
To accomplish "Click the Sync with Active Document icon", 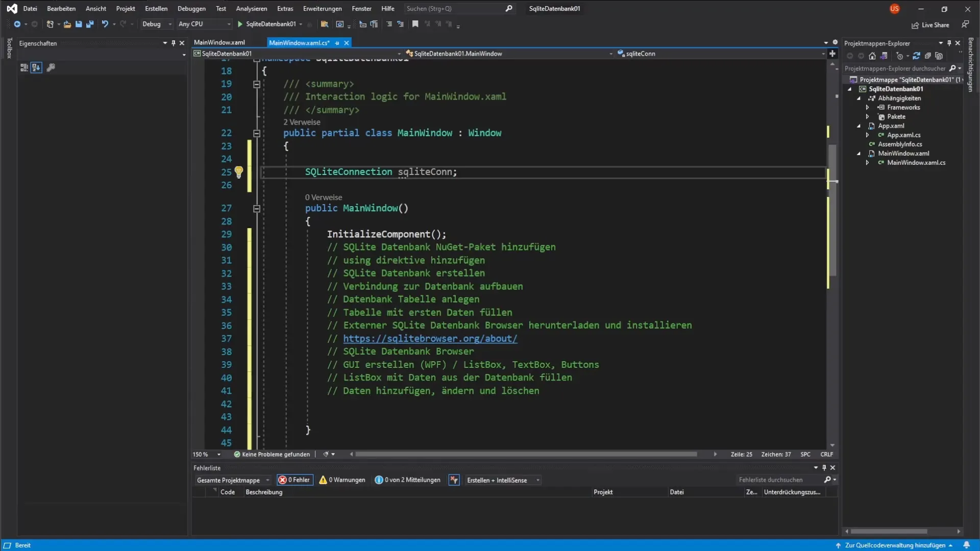I will pyautogui.click(x=916, y=56).
